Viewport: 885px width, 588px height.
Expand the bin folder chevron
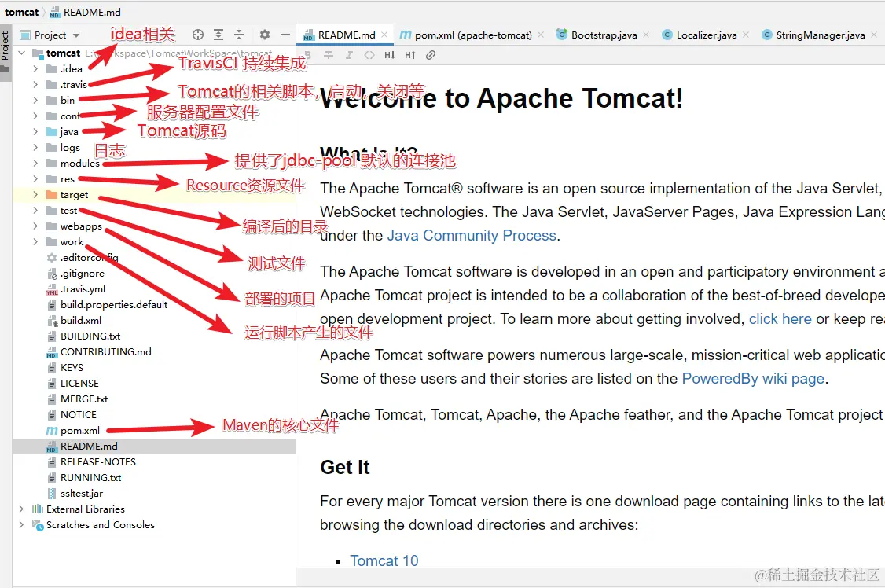click(x=35, y=100)
